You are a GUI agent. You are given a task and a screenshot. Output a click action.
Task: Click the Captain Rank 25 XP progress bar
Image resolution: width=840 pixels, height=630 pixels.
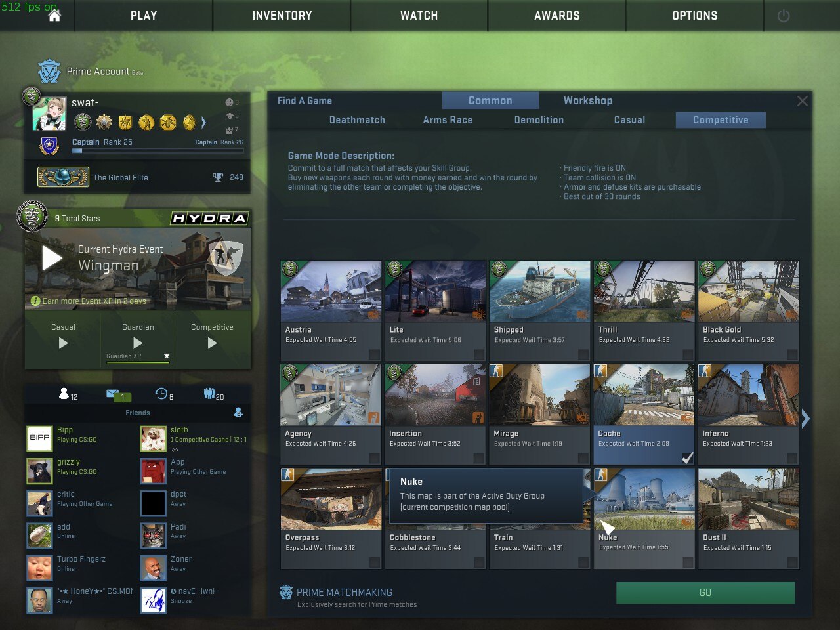click(x=157, y=151)
